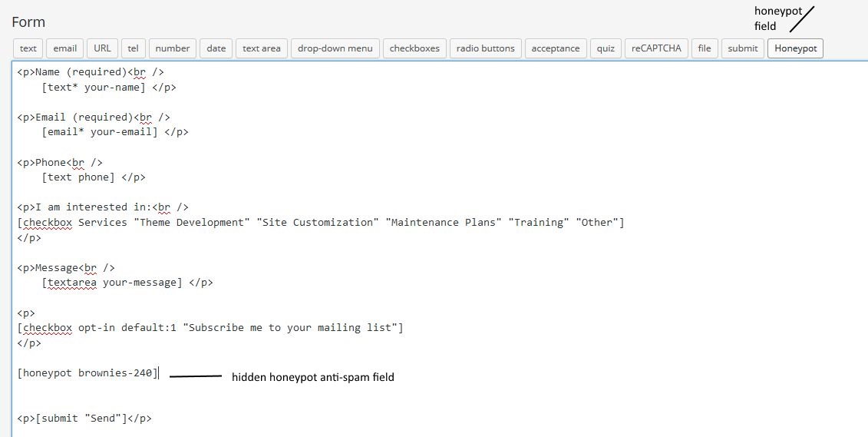Add a date field tag
Screen dimensions: 868x437
216,48
